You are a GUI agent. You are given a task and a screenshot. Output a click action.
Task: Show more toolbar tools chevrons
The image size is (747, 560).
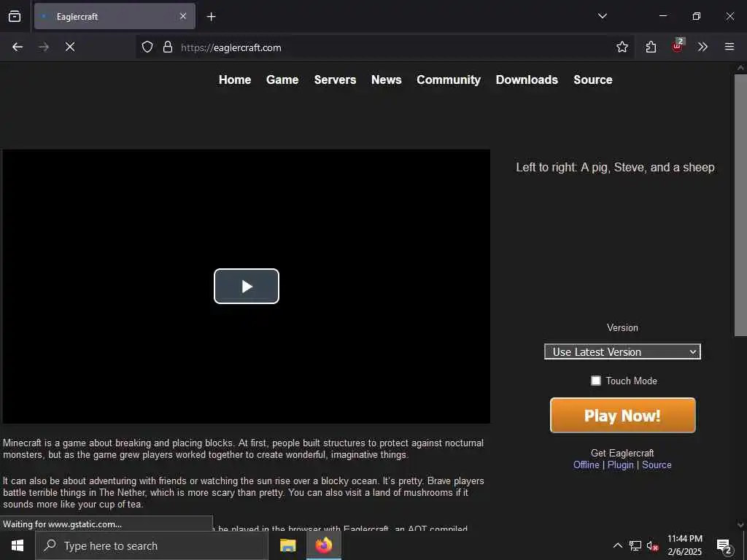[x=703, y=47]
